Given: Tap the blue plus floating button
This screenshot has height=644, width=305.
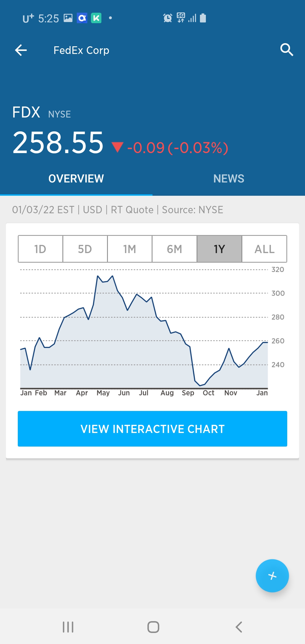Looking at the screenshot, I should click(272, 576).
